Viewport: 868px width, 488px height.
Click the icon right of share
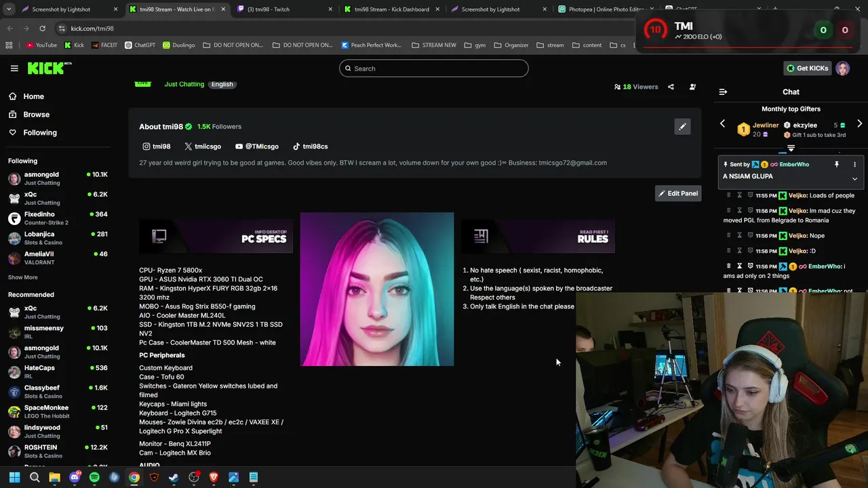(x=692, y=87)
